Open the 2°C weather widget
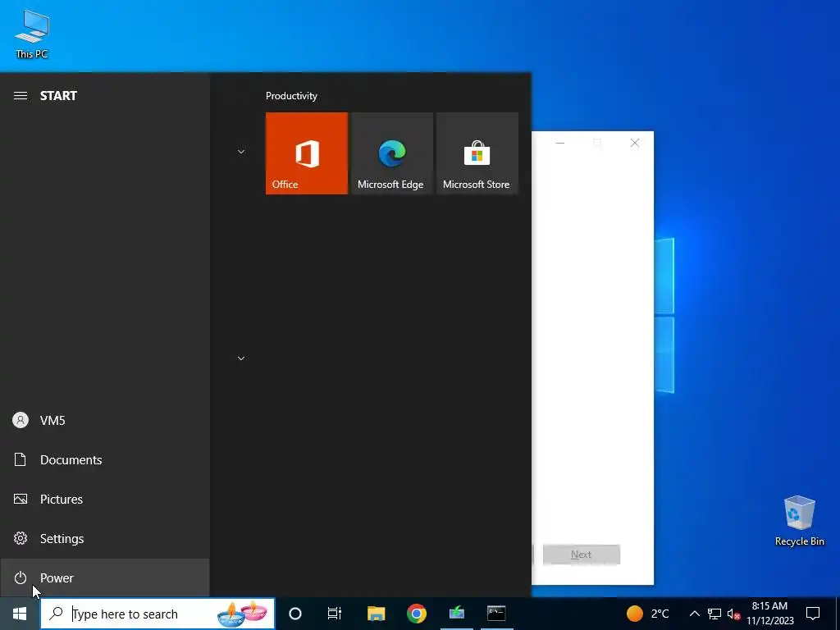The image size is (840, 630). point(648,614)
